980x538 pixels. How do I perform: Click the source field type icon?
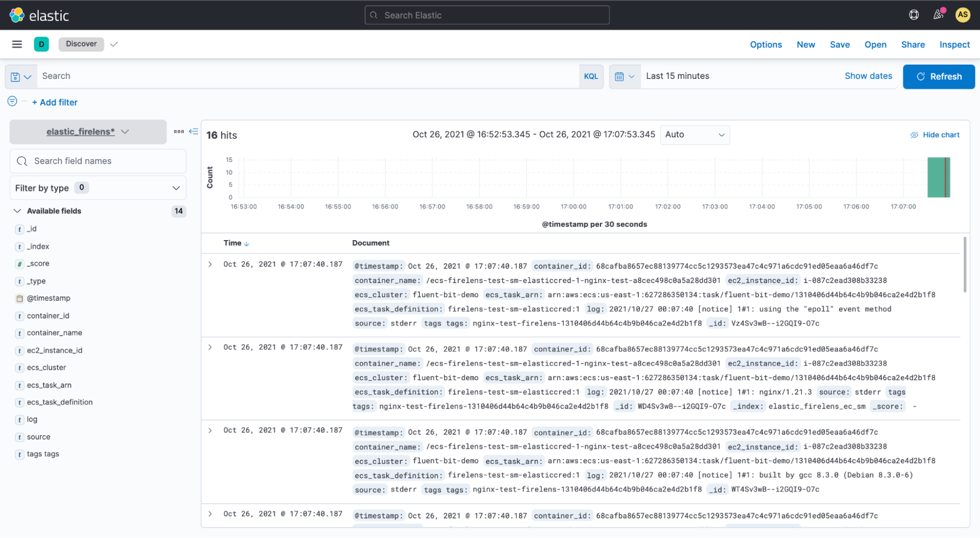[20, 437]
